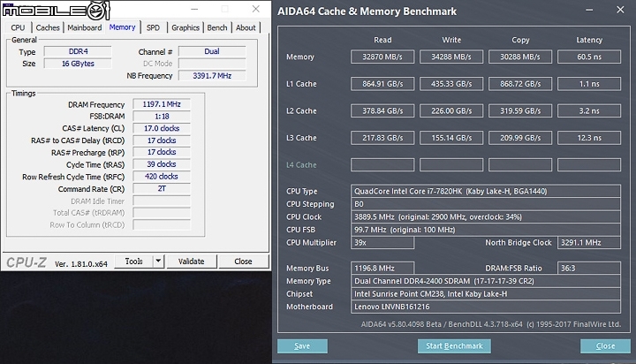This screenshot has height=364, width=636.
Task: Click the CPU FSB value 99.7 MHz
Action: [x=486, y=230]
